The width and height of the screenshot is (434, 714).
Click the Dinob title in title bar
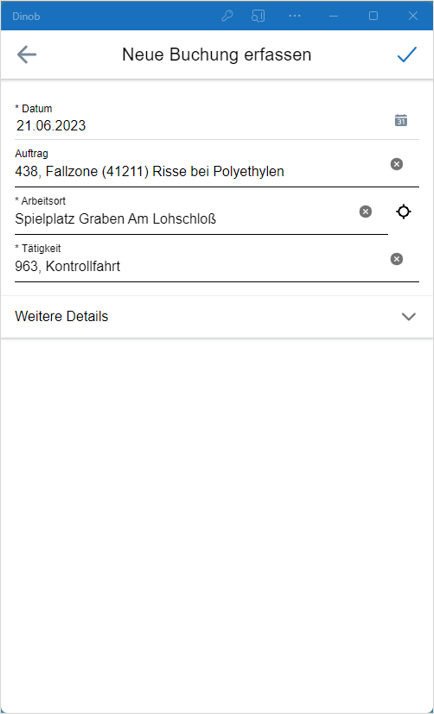pyautogui.click(x=26, y=16)
